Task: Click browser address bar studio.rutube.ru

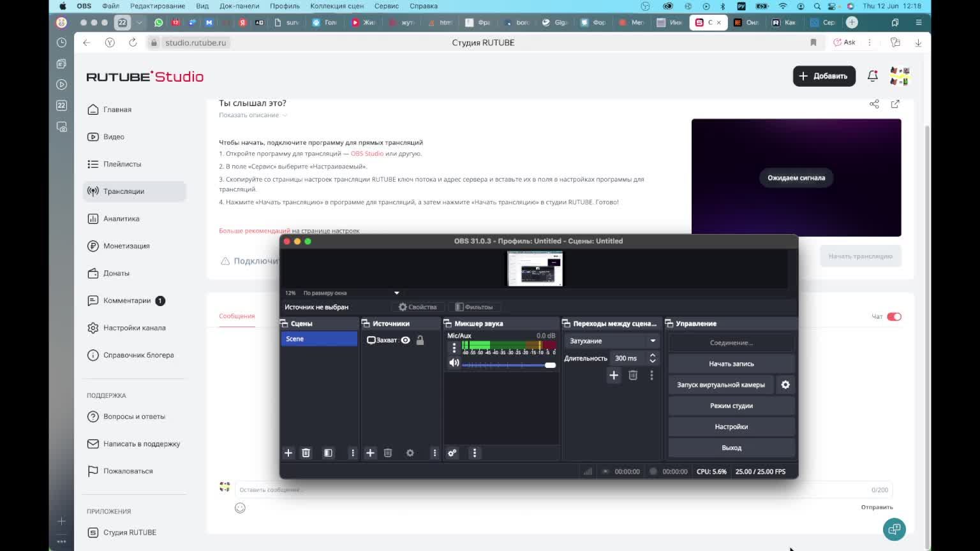Action: (195, 43)
